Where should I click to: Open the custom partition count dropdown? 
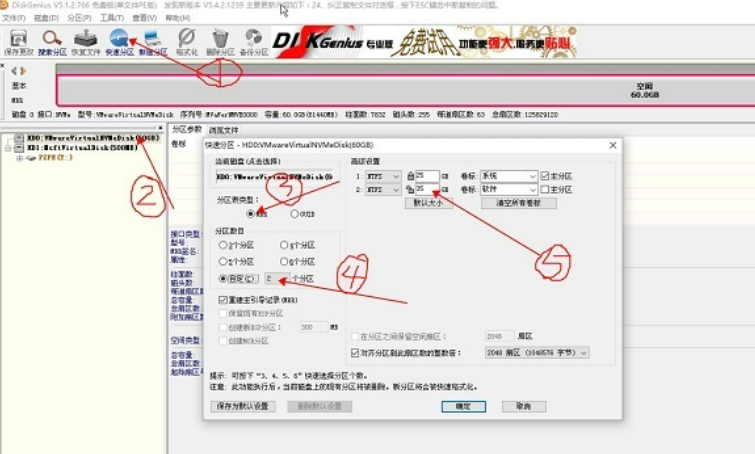click(277, 278)
